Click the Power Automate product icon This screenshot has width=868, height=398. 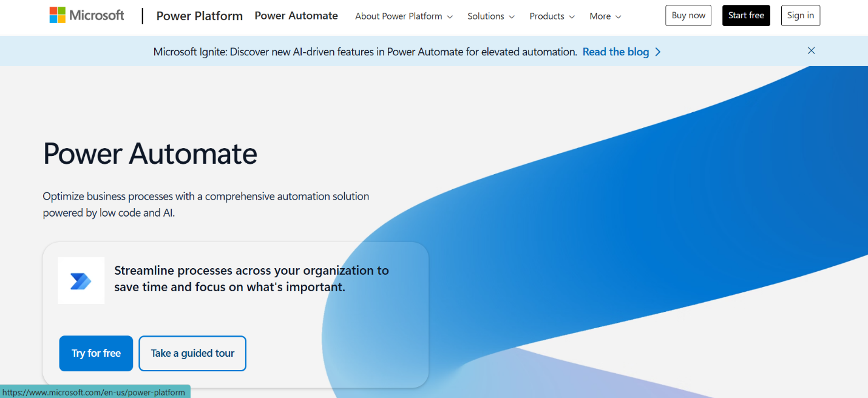point(81,281)
